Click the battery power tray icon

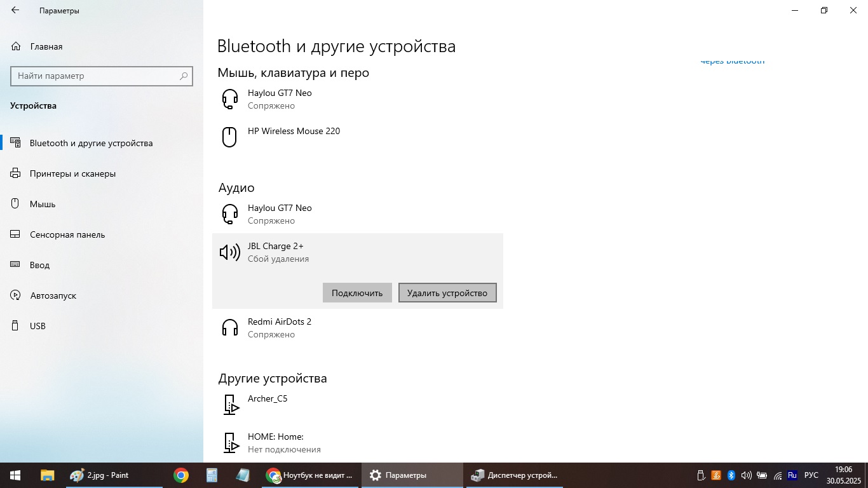tap(762, 475)
